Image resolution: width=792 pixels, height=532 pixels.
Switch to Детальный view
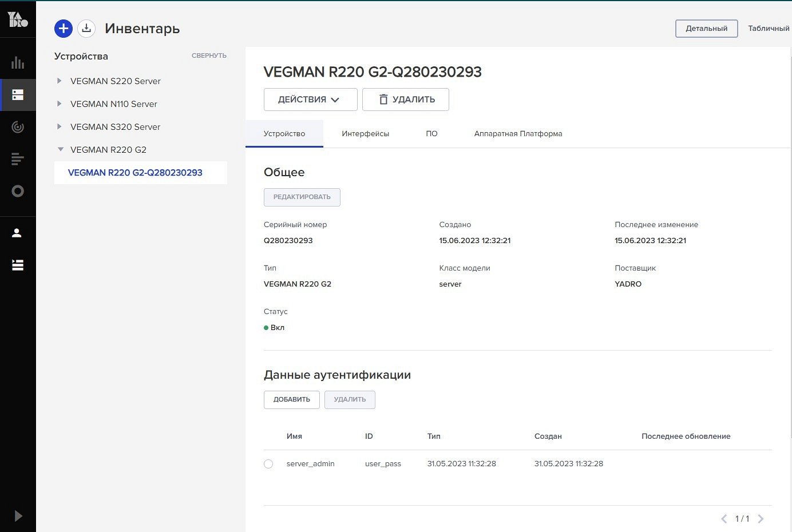(x=707, y=29)
